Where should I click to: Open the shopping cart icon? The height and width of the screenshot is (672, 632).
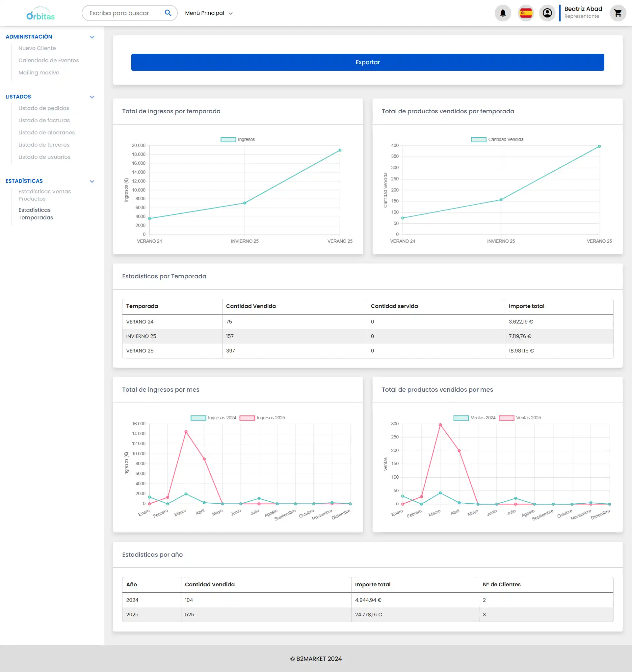point(618,13)
